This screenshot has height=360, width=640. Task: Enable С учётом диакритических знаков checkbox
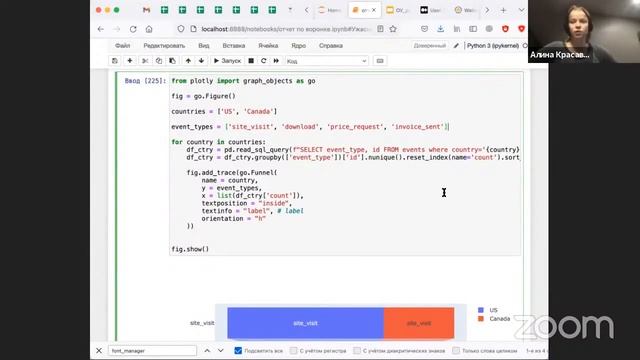click(357, 351)
